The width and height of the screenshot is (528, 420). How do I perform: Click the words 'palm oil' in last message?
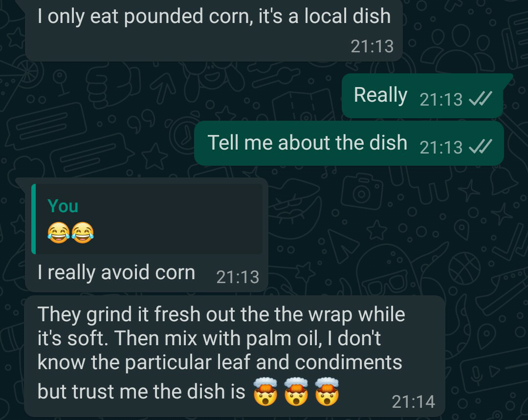[282, 338]
